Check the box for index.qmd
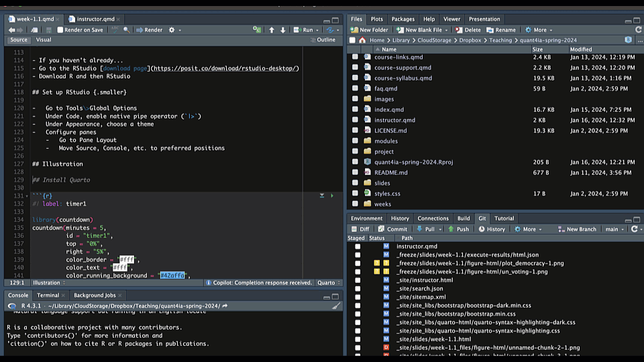The height and width of the screenshot is (362, 644). pyautogui.click(x=356, y=109)
